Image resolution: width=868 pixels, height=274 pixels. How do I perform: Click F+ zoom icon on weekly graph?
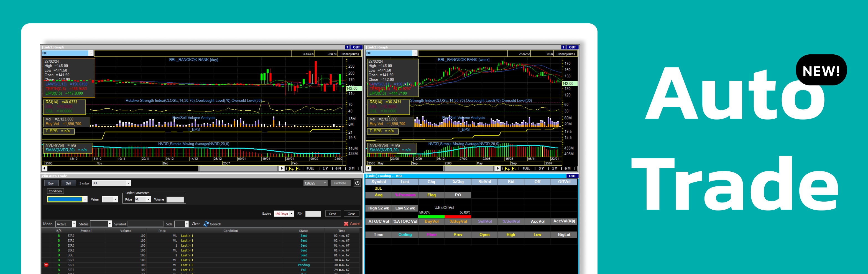[507, 169]
